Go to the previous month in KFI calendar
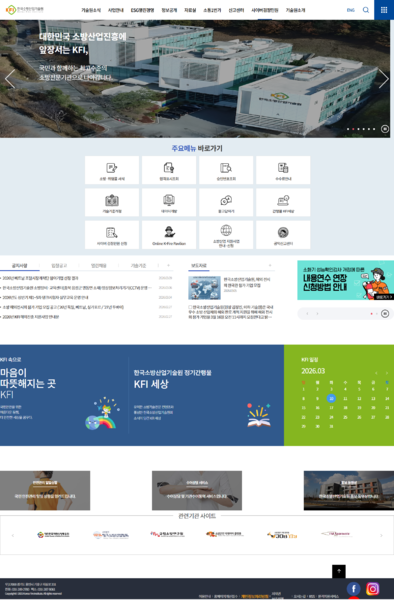 tap(376, 373)
